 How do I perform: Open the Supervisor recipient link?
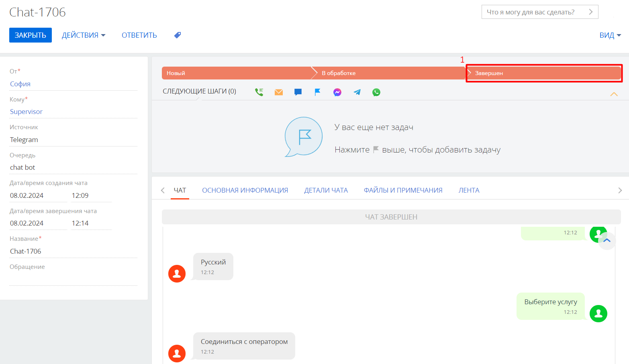pyautogui.click(x=26, y=112)
